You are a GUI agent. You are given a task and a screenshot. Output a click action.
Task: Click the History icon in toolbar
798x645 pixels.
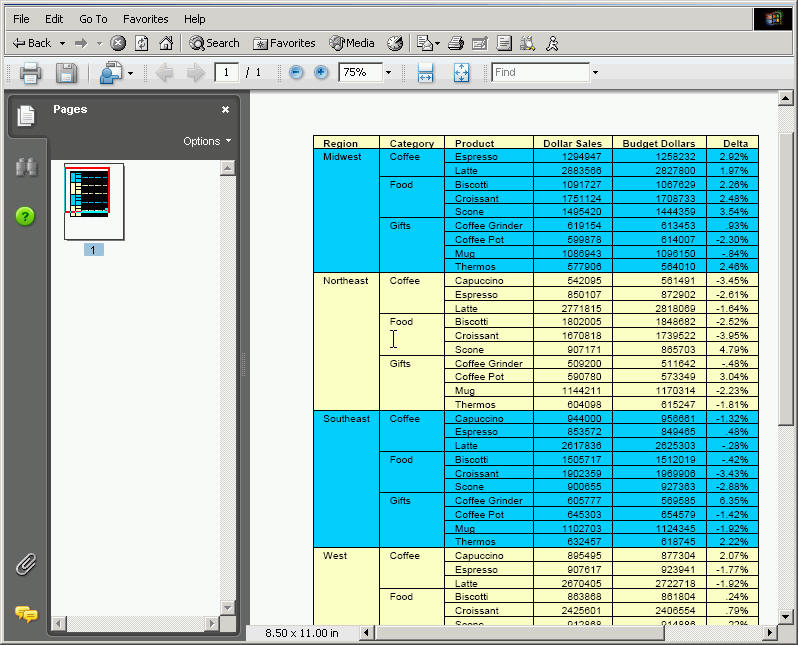(x=395, y=43)
